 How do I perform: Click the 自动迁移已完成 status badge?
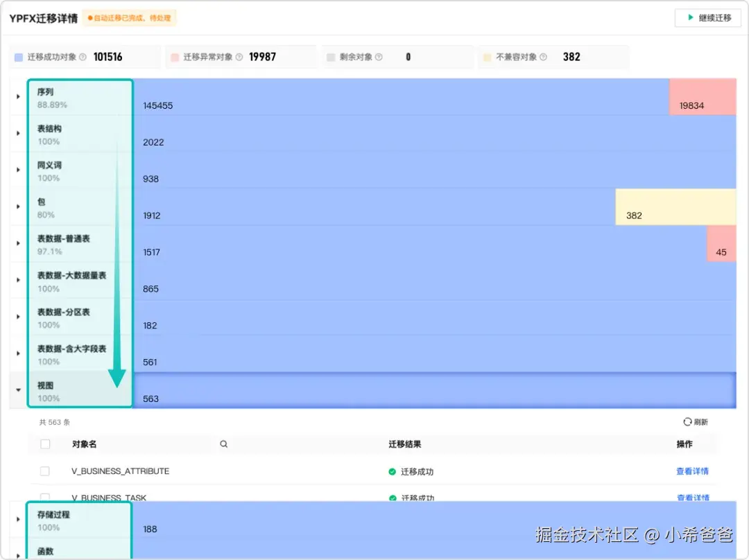[x=130, y=18]
